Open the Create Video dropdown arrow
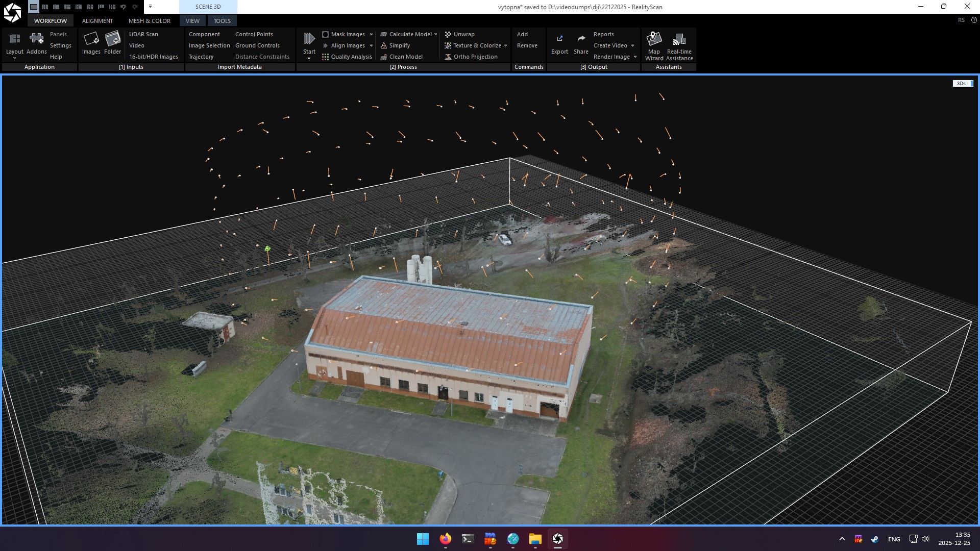Viewport: 980px width, 551px height. click(632, 45)
